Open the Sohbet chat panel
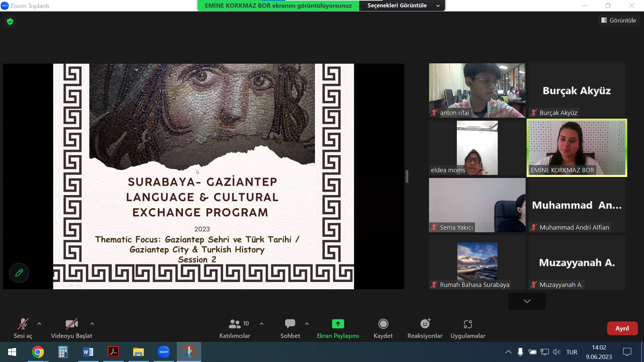The image size is (644, 362). [x=290, y=328]
